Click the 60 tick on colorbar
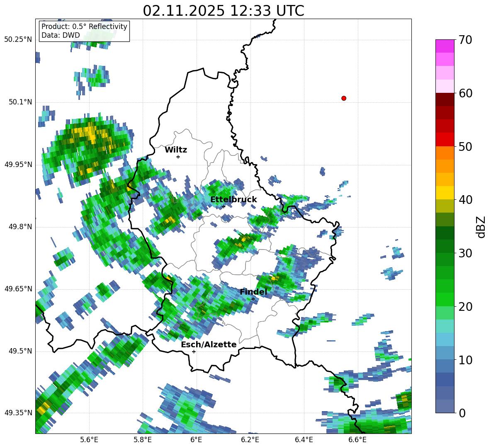 coord(465,93)
